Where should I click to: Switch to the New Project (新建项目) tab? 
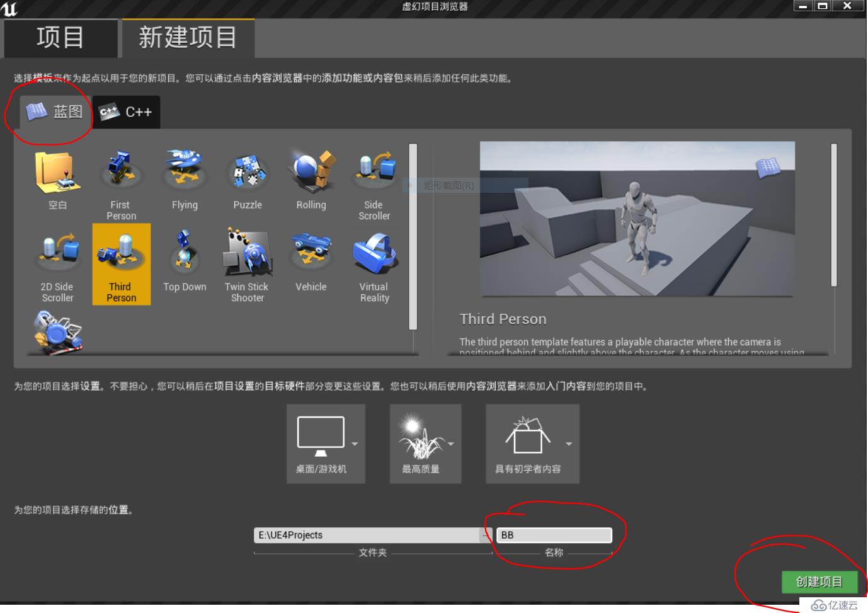[x=188, y=38]
